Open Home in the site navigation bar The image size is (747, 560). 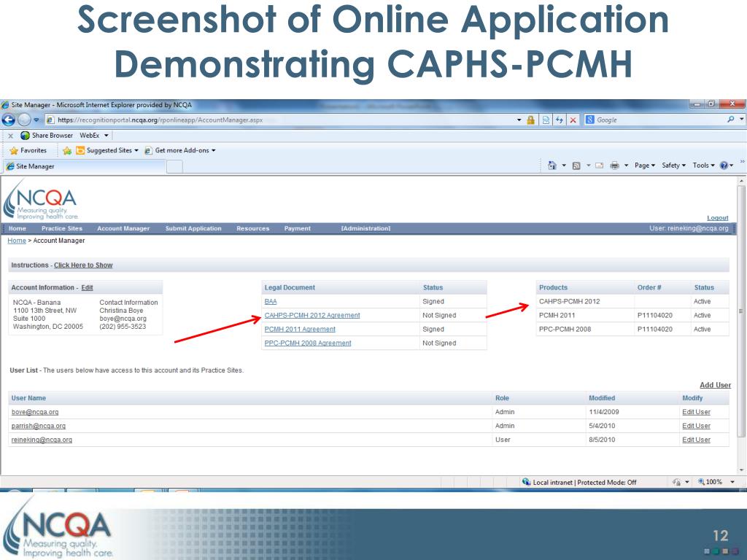18,228
